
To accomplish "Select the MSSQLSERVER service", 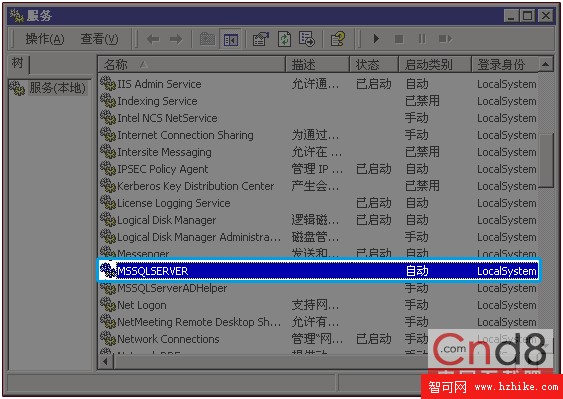I will 318,270.
